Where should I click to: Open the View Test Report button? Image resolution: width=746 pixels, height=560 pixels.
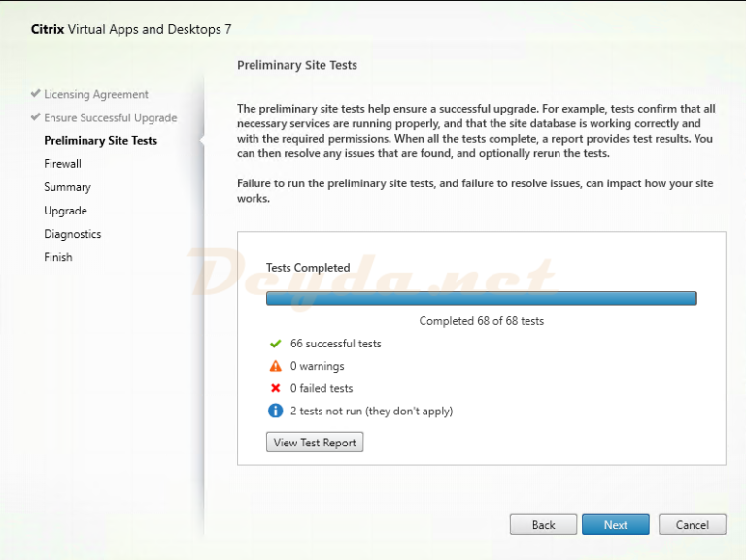click(x=315, y=443)
